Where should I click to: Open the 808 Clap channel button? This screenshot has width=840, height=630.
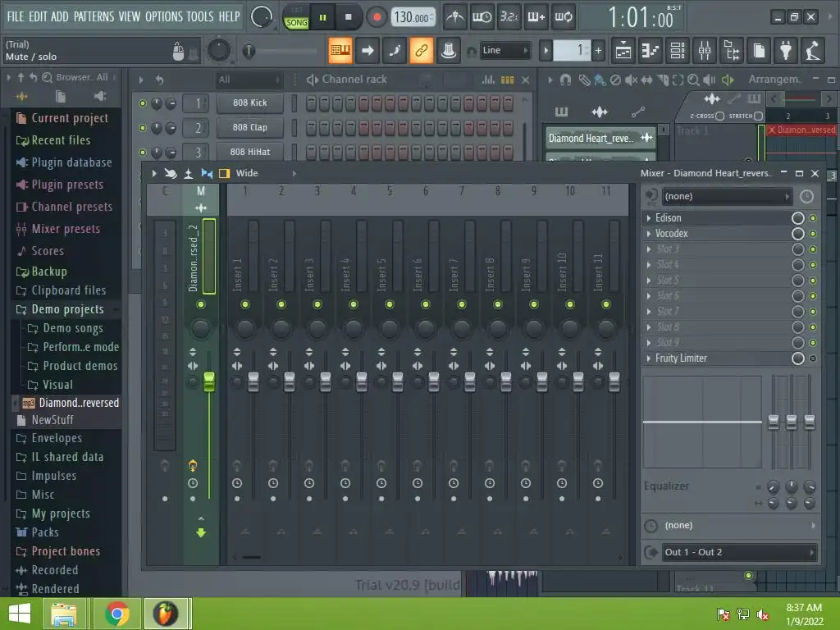tap(249, 127)
